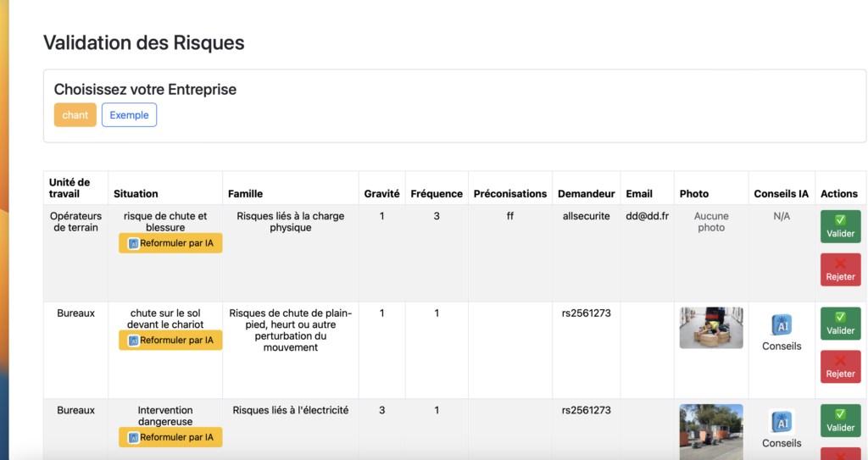Image resolution: width=868 pixels, height=460 pixels.
Task: Open AI Conseils icon for chute sur le sol
Action: 782,325
